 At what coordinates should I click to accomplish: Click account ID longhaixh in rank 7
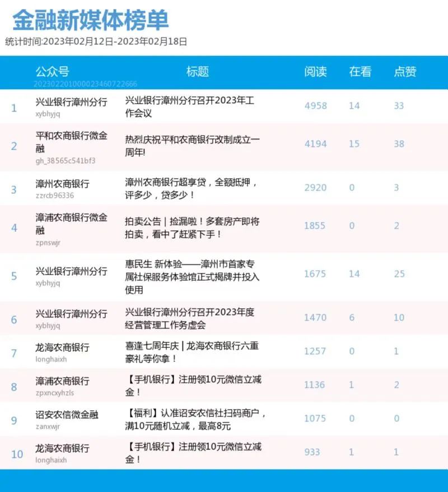click(51, 359)
